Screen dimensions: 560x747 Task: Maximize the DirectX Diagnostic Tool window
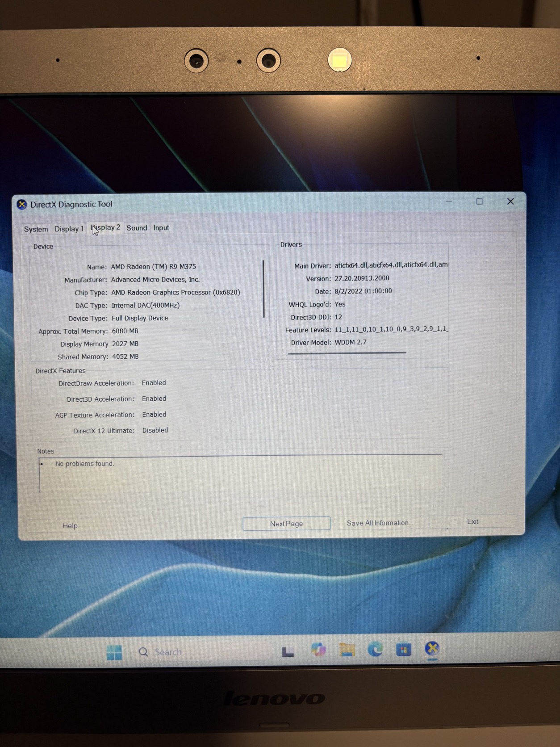coord(479,201)
